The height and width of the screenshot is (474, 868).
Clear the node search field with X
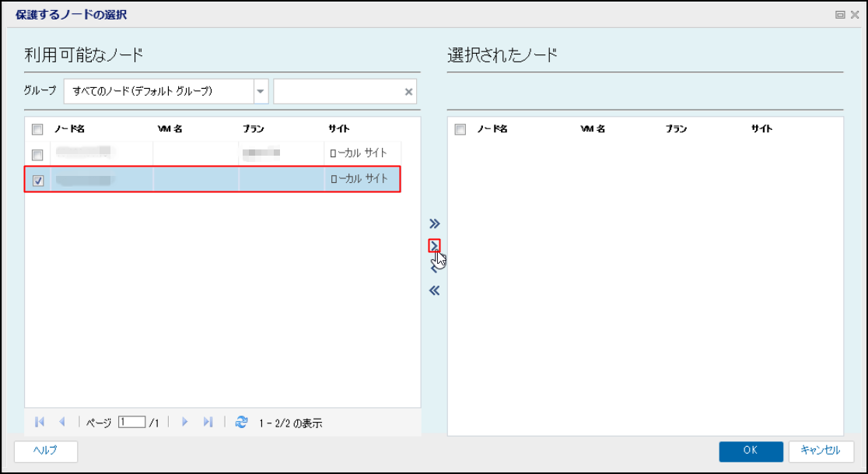[x=408, y=92]
